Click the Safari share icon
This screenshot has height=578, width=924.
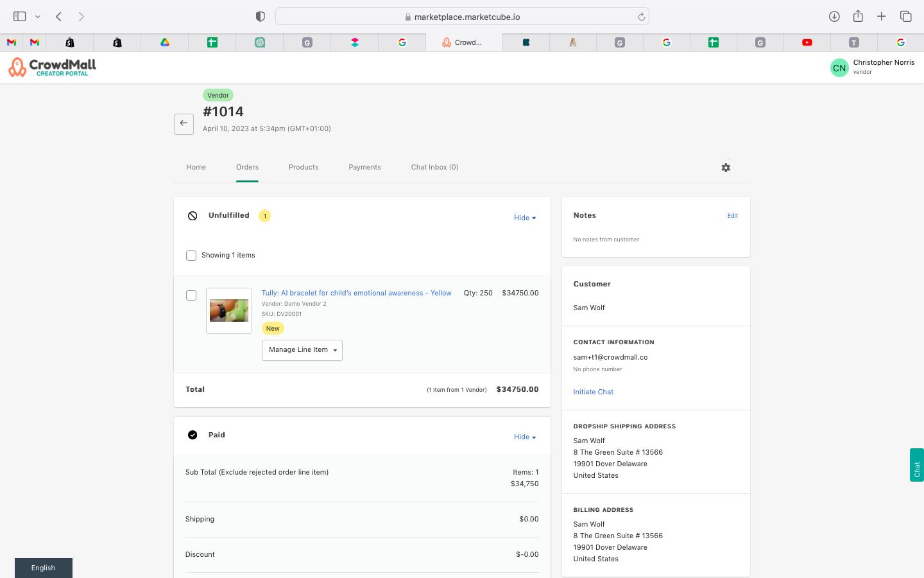[x=858, y=16]
